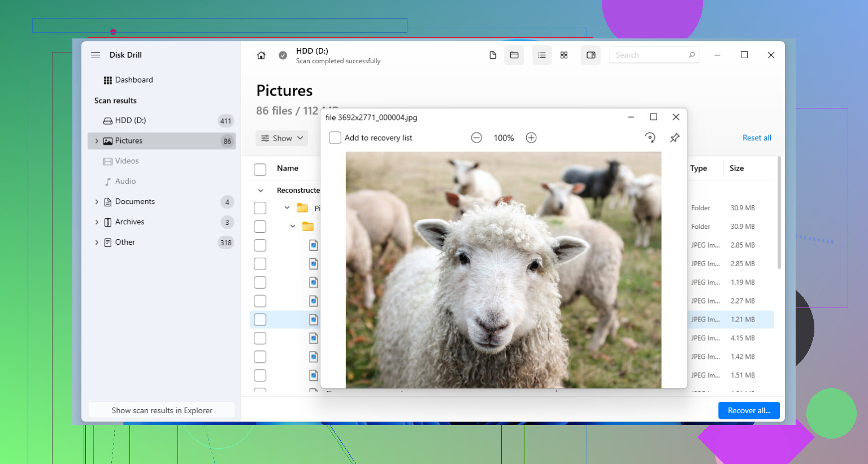Rotate the previewed image
Screen dimensions: 868x464
click(x=650, y=138)
